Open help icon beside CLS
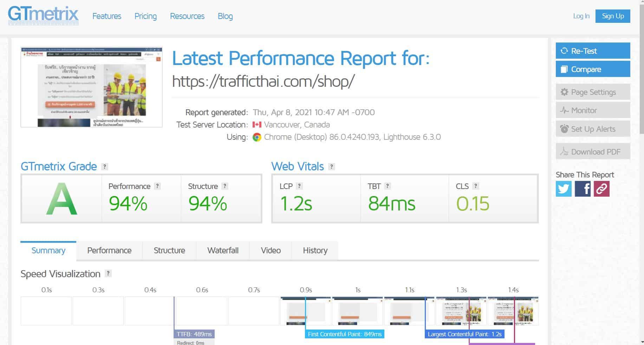This screenshot has width=644, height=345. coord(475,186)
